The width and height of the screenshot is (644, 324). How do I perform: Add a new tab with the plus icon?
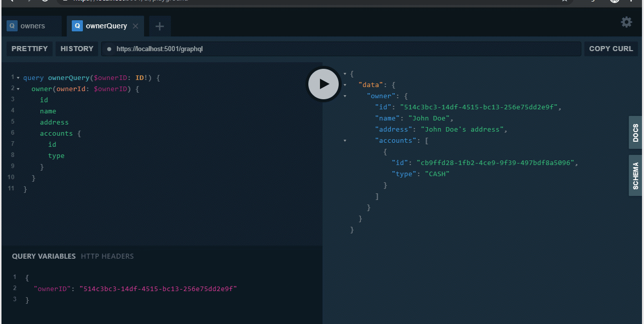[160, 26]
